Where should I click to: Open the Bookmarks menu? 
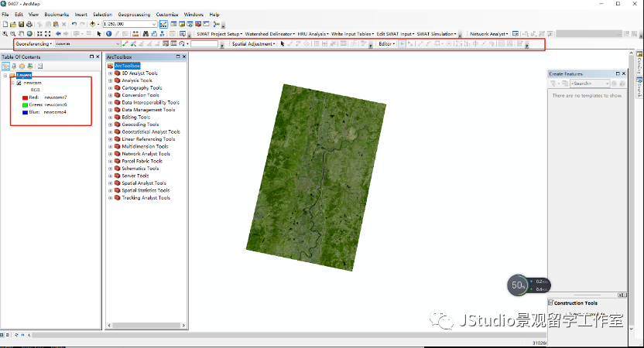point(57,15)
